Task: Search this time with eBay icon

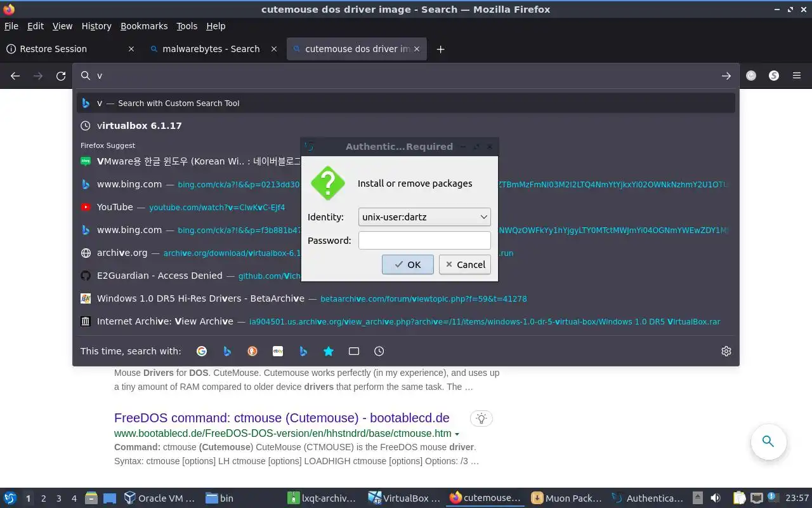Action: 278,351
